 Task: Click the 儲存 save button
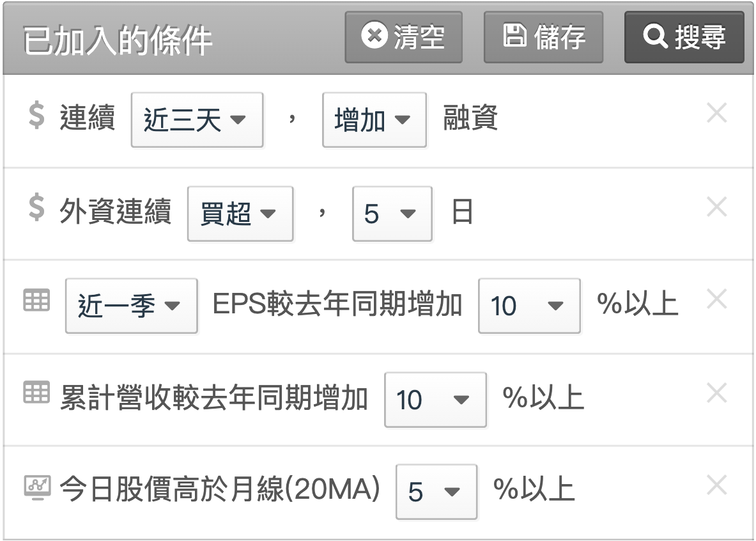click(543, 37)
